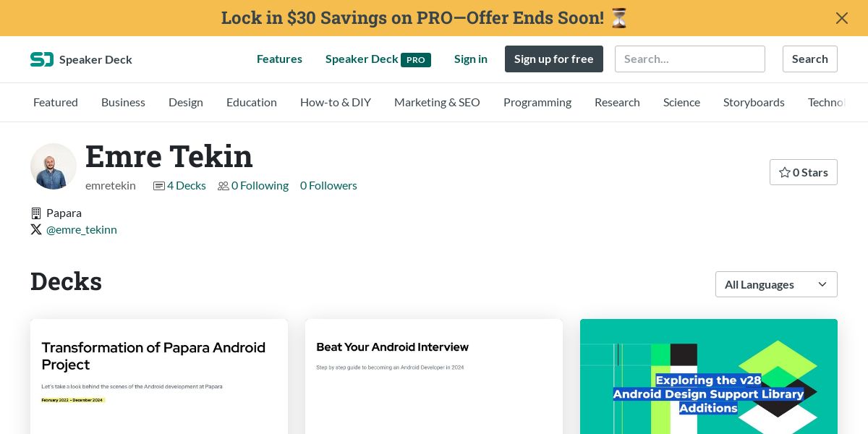The height and width of the screenshot is (434, 868).
Task: Open the All Languages dropdown
Action: click(x=776, y=284)
